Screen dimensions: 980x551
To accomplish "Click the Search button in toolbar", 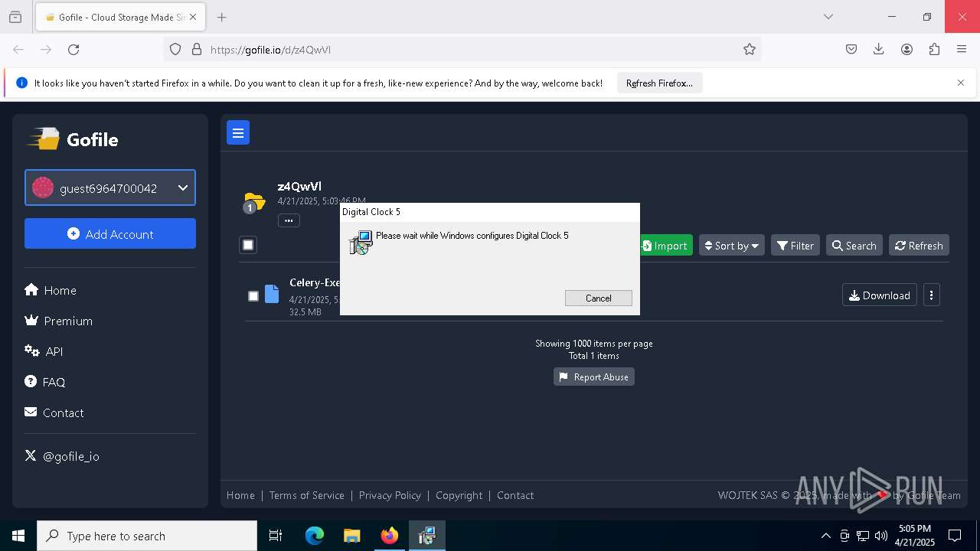I will (x=854, y=245).
